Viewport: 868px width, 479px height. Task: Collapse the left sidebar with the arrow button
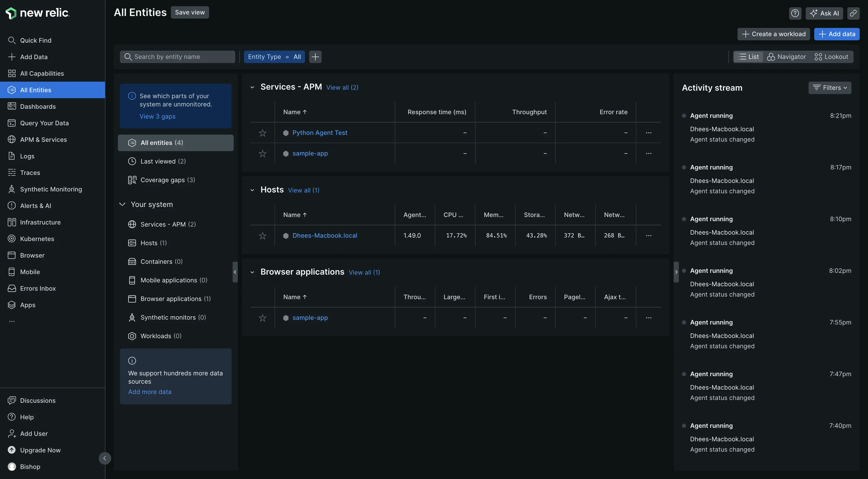(104, 458)
